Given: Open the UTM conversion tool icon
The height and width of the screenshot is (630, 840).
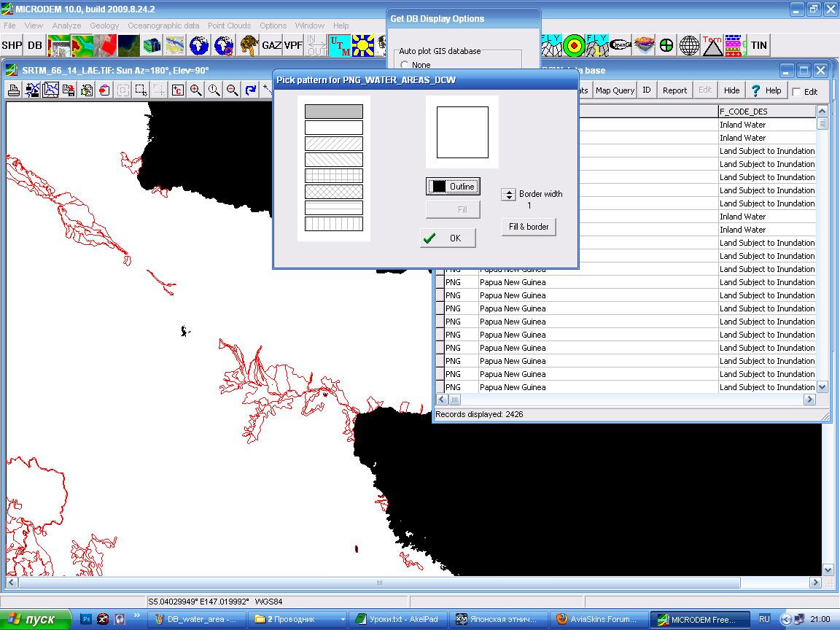Looking at the screenshot, I should click(340, 45).
